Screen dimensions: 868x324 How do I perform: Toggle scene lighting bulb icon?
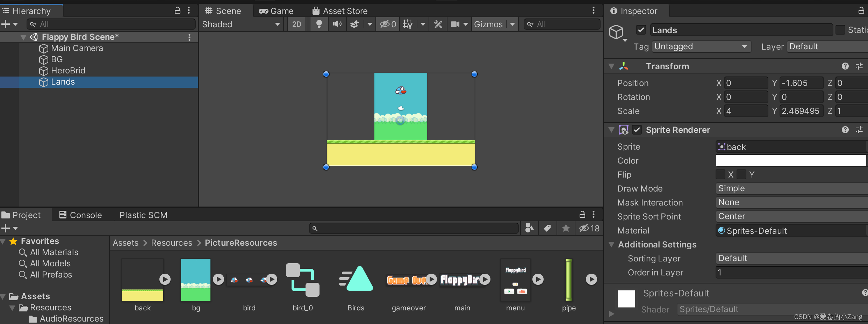pyautogui.click(x=319, y=24)
